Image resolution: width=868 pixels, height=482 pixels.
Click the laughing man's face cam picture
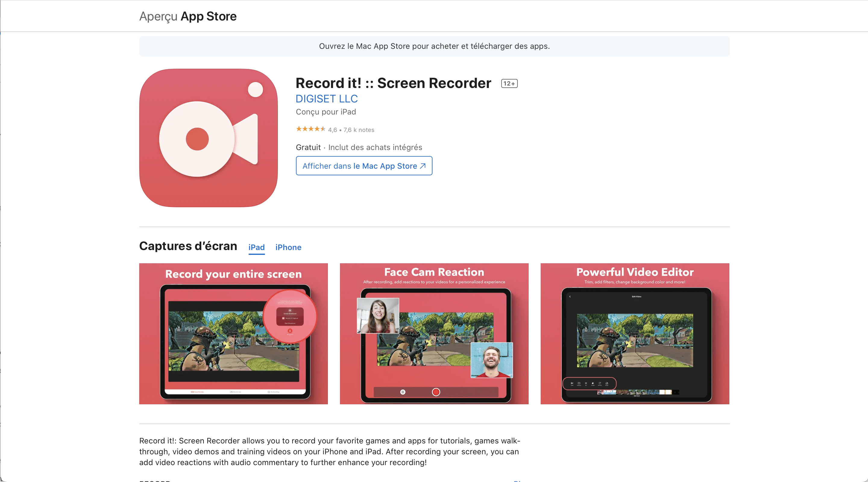click(x=491, y=360)
